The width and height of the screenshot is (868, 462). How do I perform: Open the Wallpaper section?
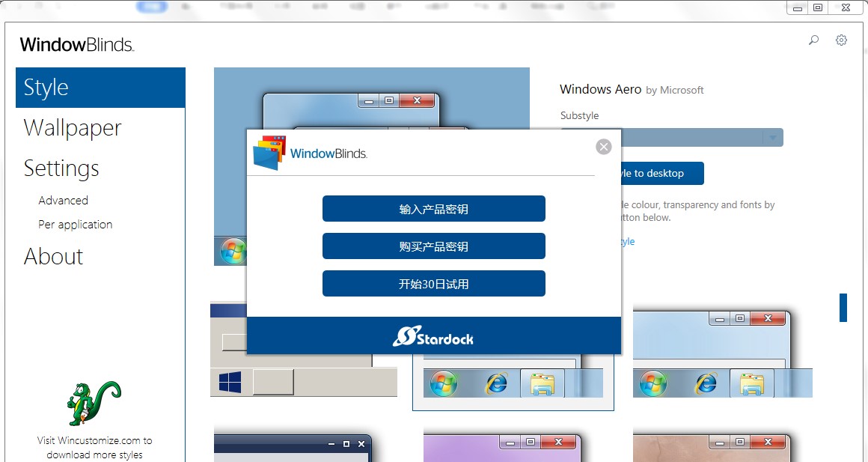coord(72,128)
